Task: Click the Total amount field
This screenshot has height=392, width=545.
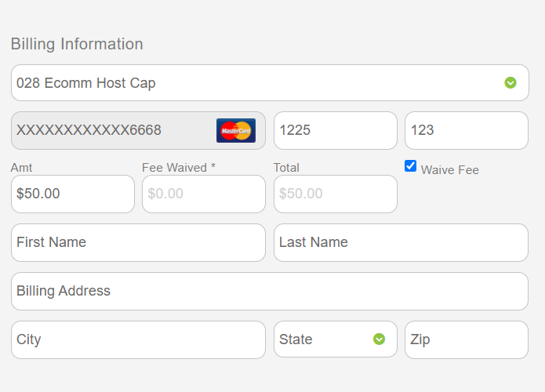Action: pyautogui.click(x=335, y=194)
